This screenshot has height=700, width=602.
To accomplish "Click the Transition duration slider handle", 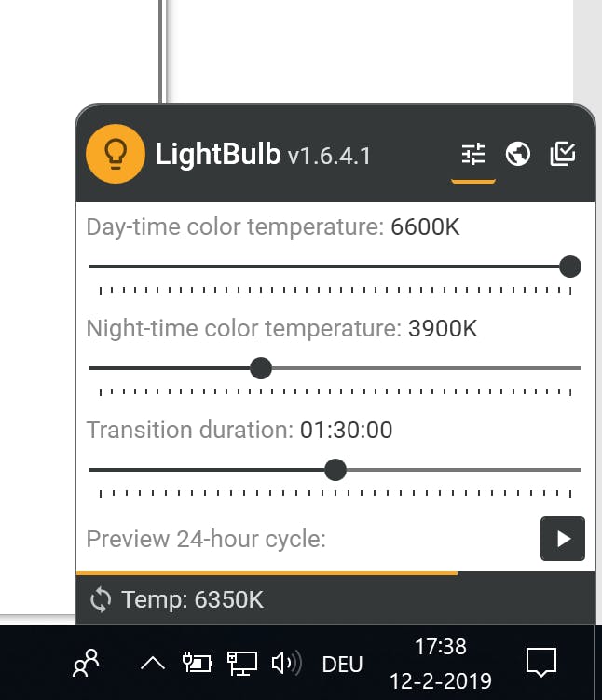I will coord(335,470).
